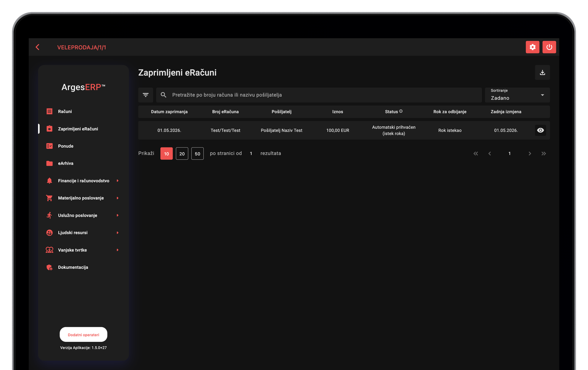Go to the previous results page
This screenshot has height=370, width=588.
[x=490, y=154]
